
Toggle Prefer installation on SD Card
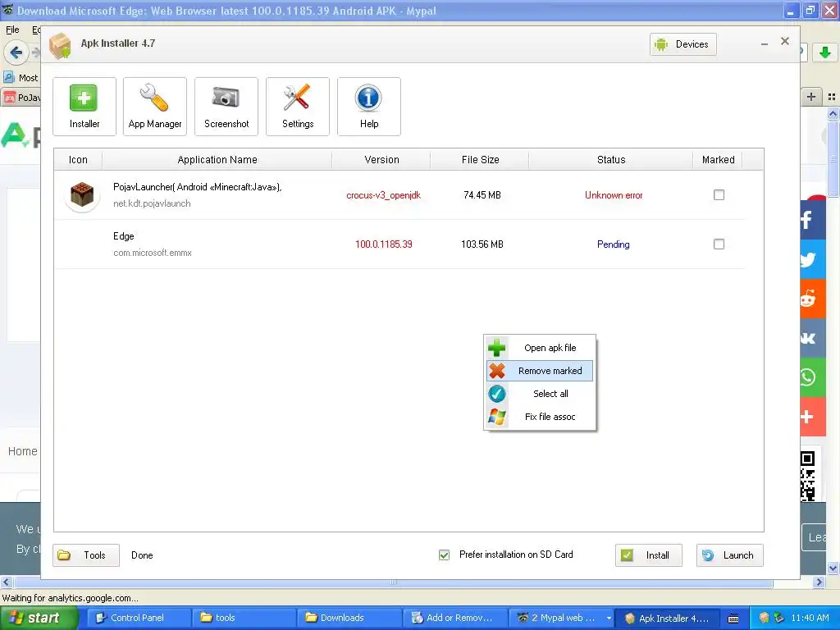[x=444, y=555]
